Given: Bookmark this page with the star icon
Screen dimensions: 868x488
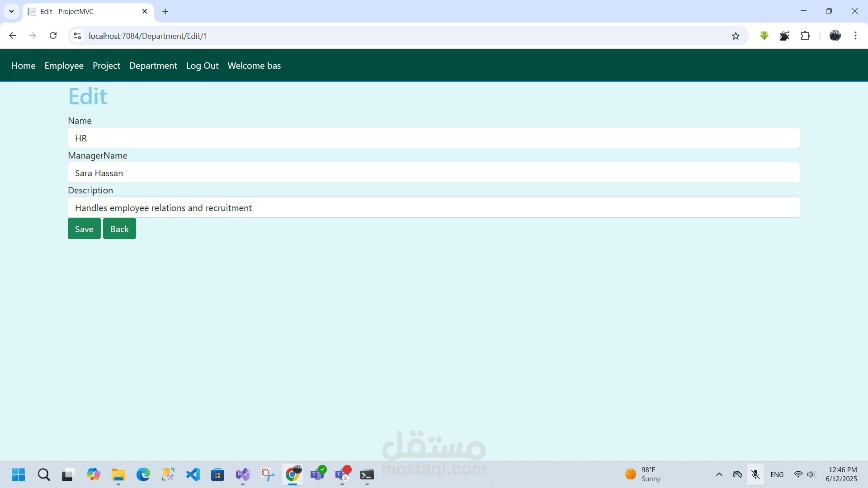Looking at the screenshot, I should tap(736, 36).
